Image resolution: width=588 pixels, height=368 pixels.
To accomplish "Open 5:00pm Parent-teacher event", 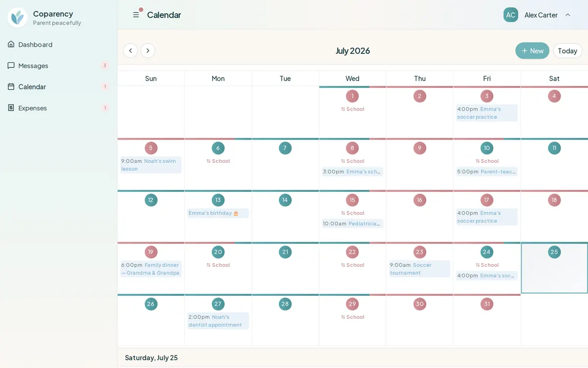I will coord(487,172).
